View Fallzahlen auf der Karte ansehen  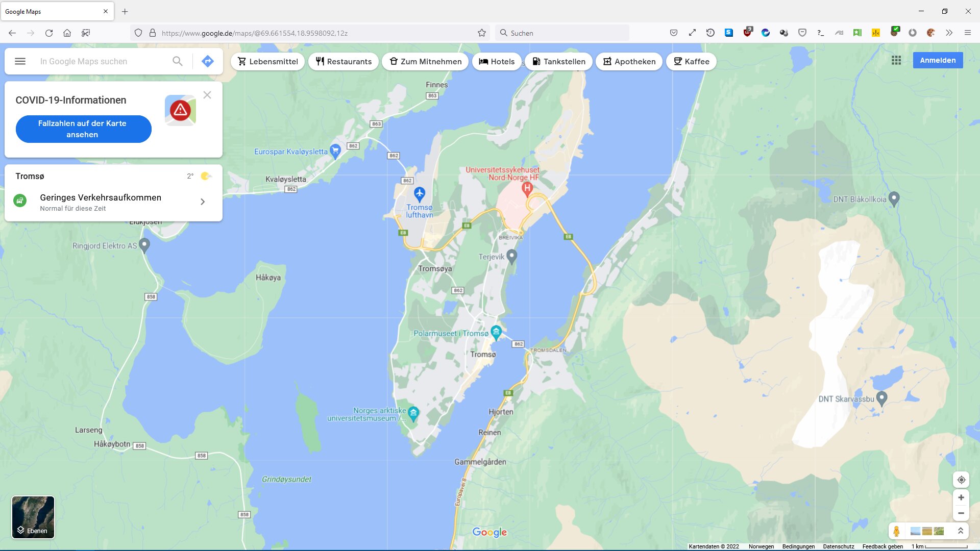click(83, 129)
